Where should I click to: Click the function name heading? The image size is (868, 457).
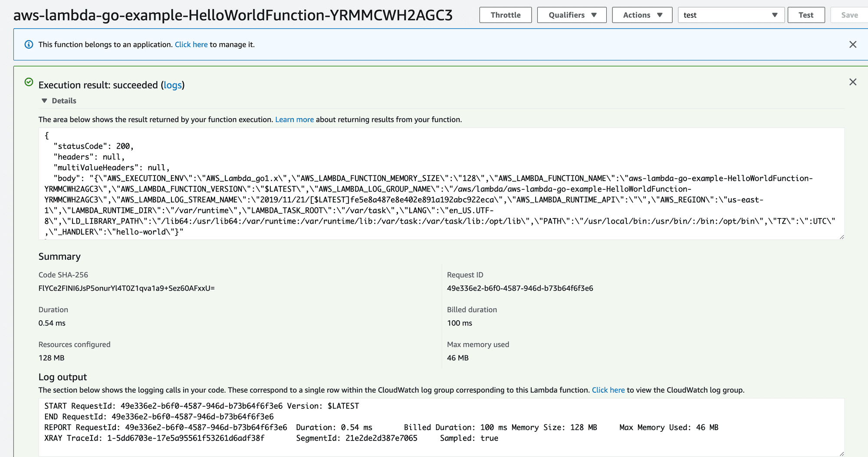coord(233,15)
